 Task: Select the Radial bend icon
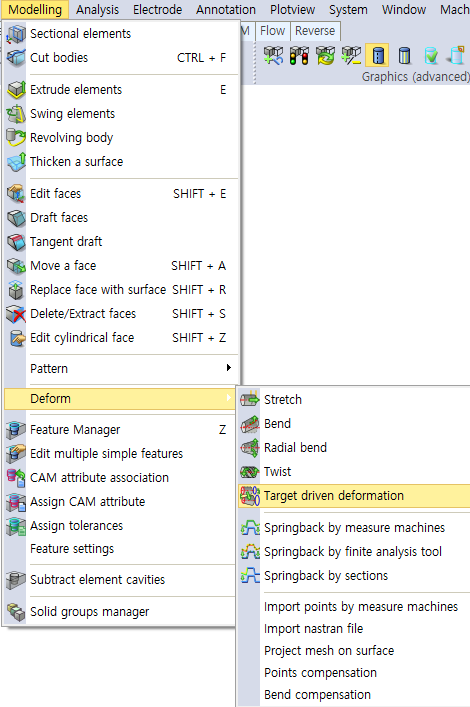(x=250, y=448)
